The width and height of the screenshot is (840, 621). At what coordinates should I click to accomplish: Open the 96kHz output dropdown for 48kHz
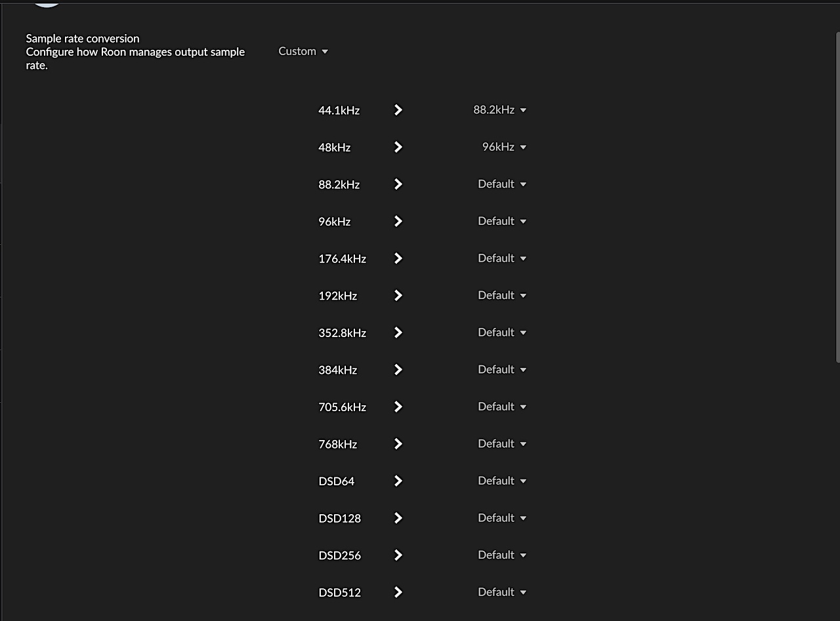pos(503,147)
